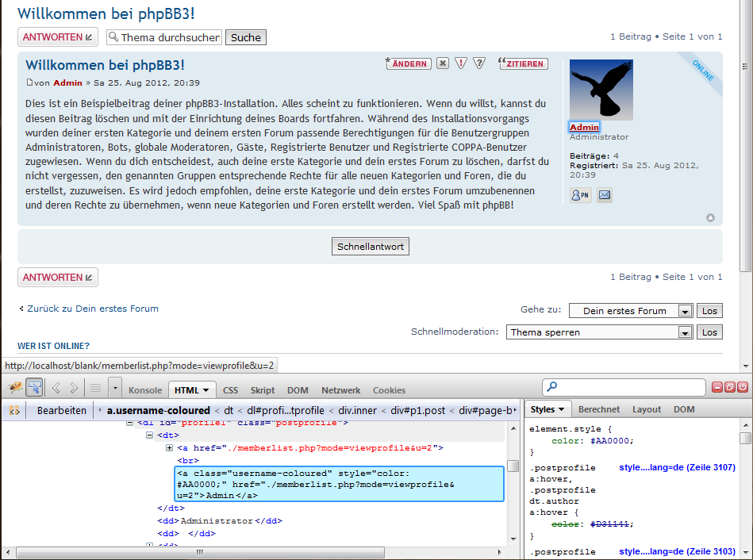Viewport: 753px width, 560px height.
Task: Select dt in the element breadcrumb
Action: (229, 411)
